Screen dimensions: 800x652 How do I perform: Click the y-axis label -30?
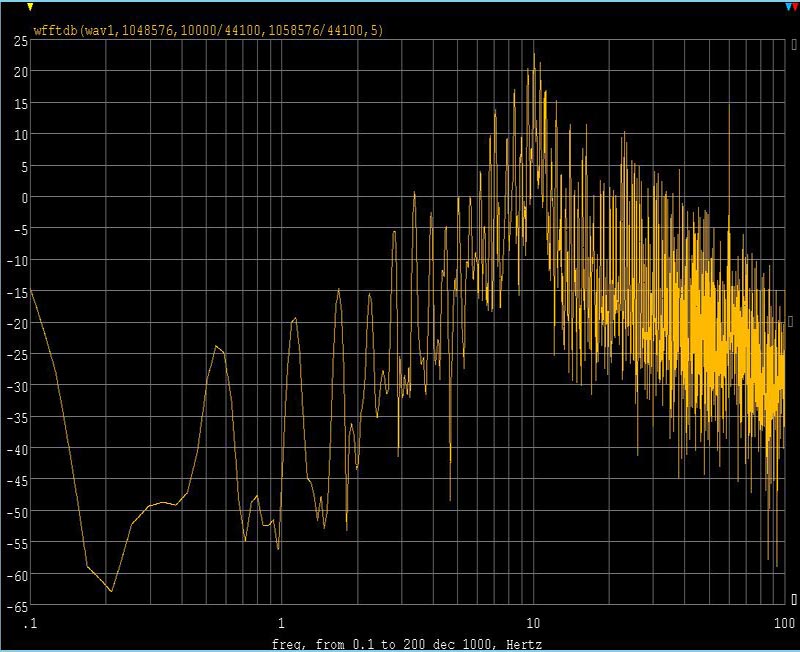click(17, 387)
